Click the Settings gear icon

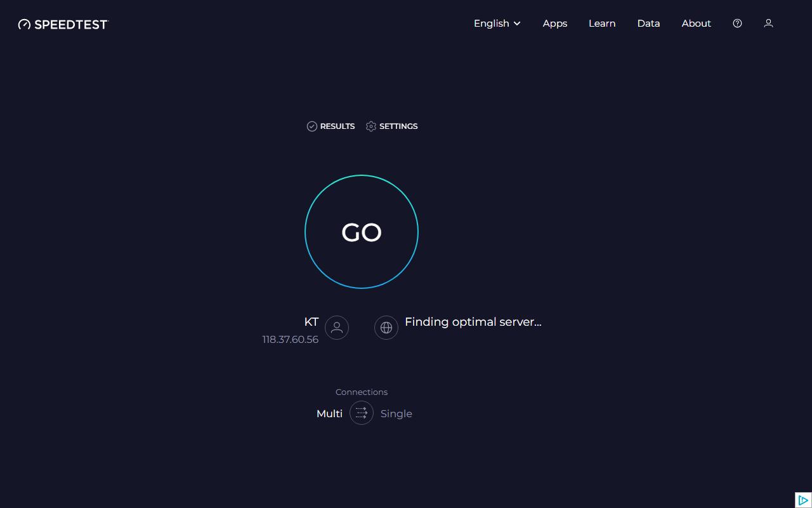point(371,126)
